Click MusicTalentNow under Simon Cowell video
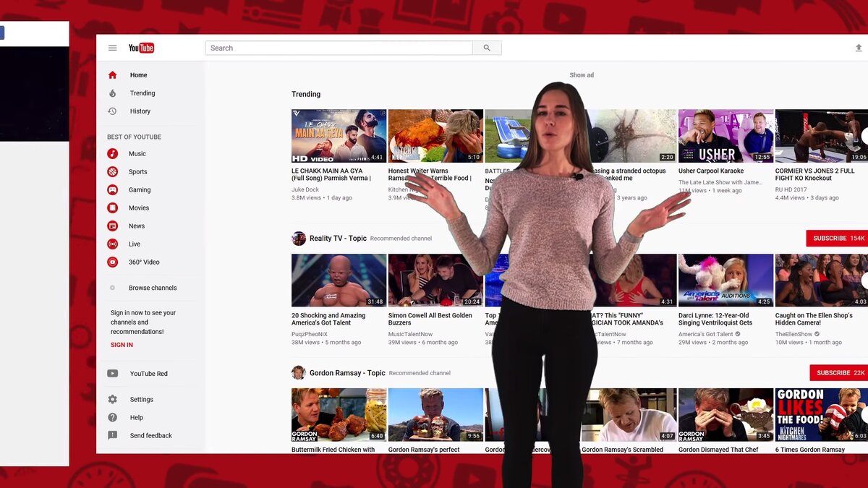The width and height of the screenshot is (868, 488). 410,334
